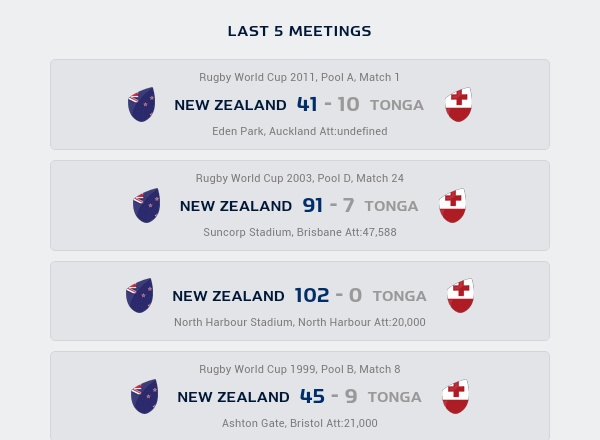Click Tonga flag in 102-0 match
This screenshot has width=600, height=440.
pyautogui.click(x=460, y=296)
